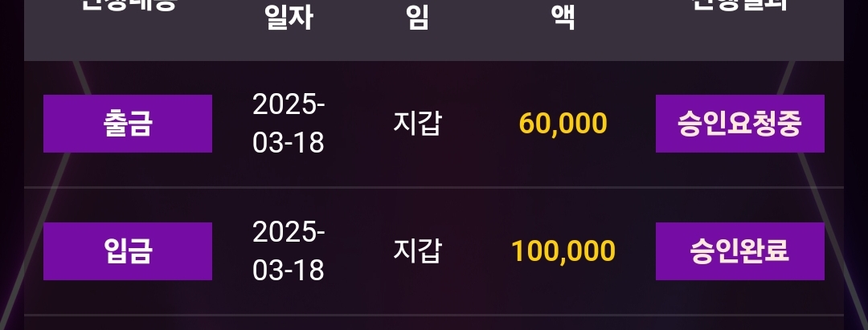Image resolution: width=868 pixels, height=330 pixels.
Task: Click the 2025- text in 출금 row
Action: (x=289, y=104)
